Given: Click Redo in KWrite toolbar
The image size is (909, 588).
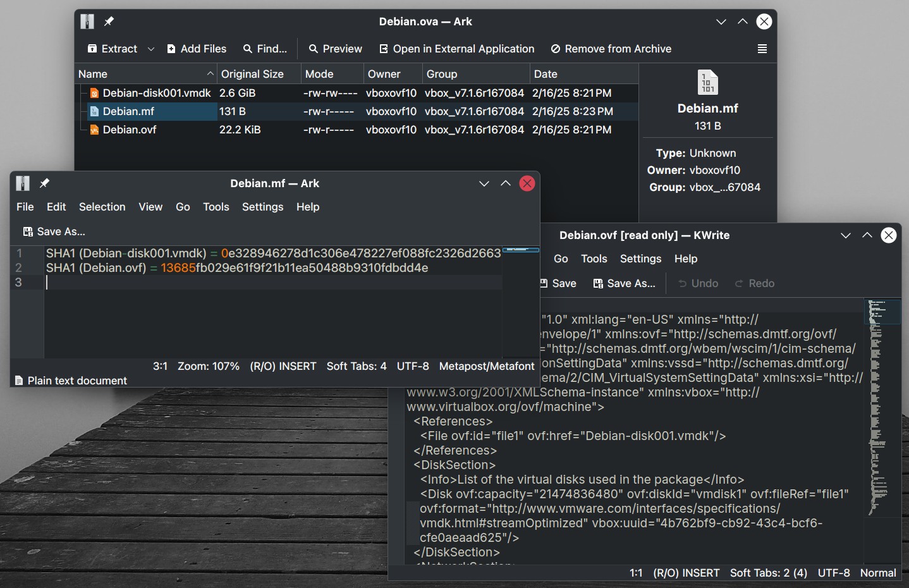Looking at the screenshot, I should click(755, 283).
